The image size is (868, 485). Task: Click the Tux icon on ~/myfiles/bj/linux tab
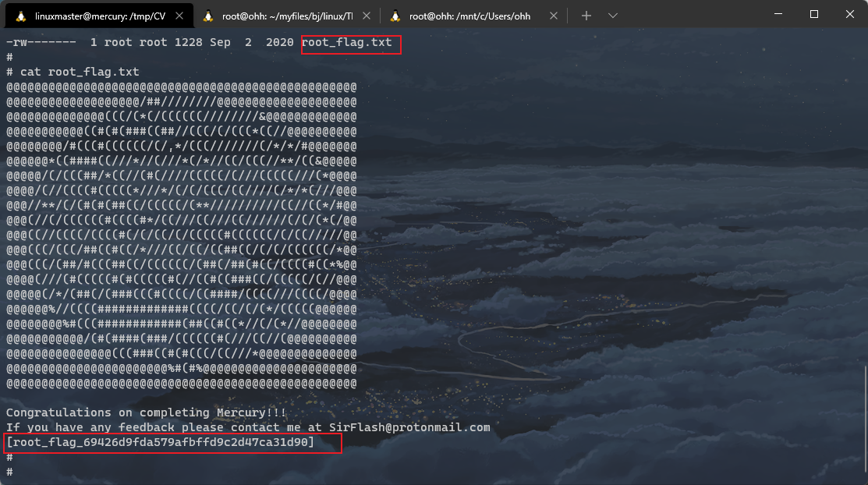(208, 16)
